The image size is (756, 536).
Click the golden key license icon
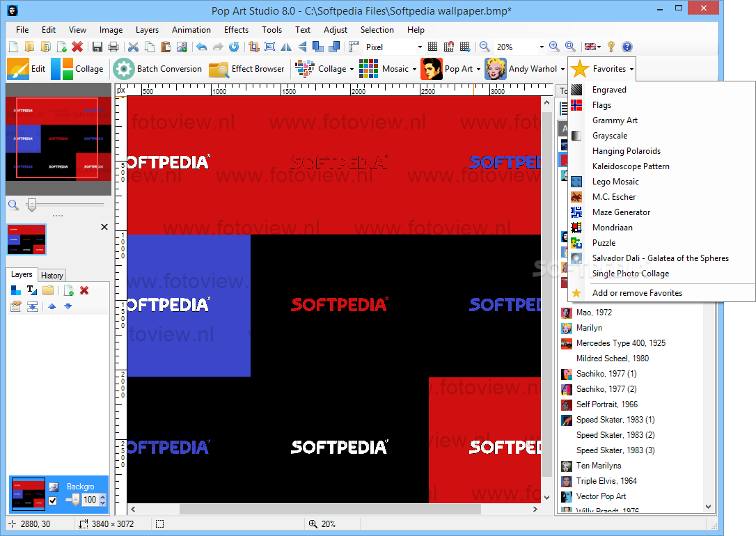(611, 47)
